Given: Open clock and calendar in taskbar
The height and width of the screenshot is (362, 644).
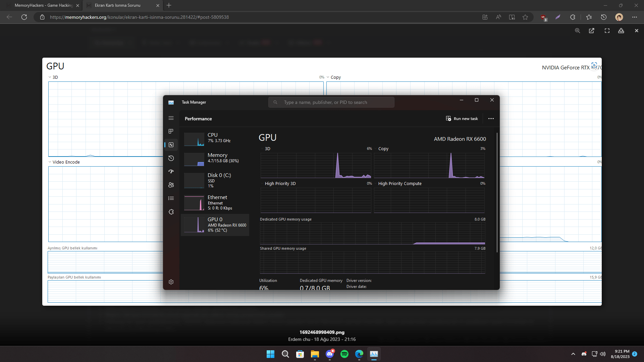Looking at the screenshot, I should (620, 354).
